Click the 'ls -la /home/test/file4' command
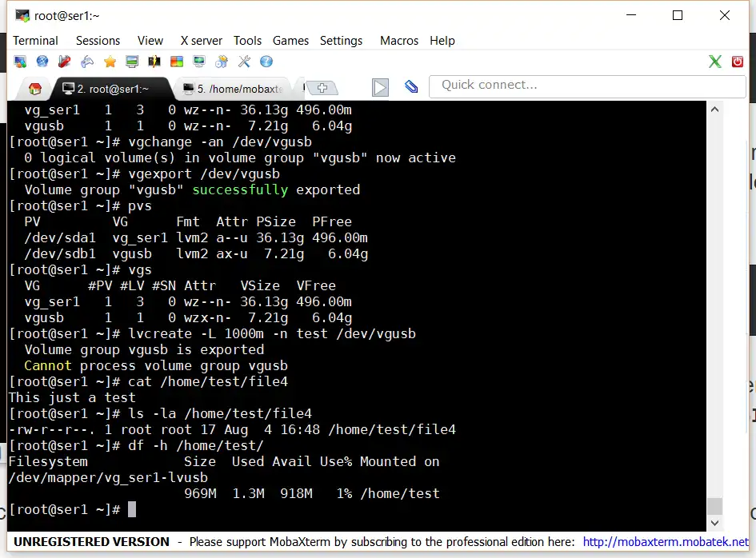Image resolution: width=756 pixels, height=558 pixels. [220, 413]
